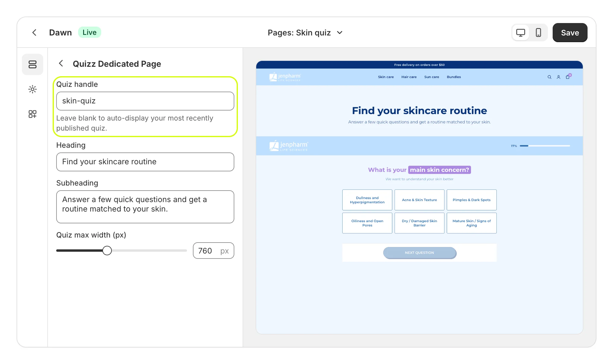
Task: Click the Heading input field
Action: coord(145,162)
